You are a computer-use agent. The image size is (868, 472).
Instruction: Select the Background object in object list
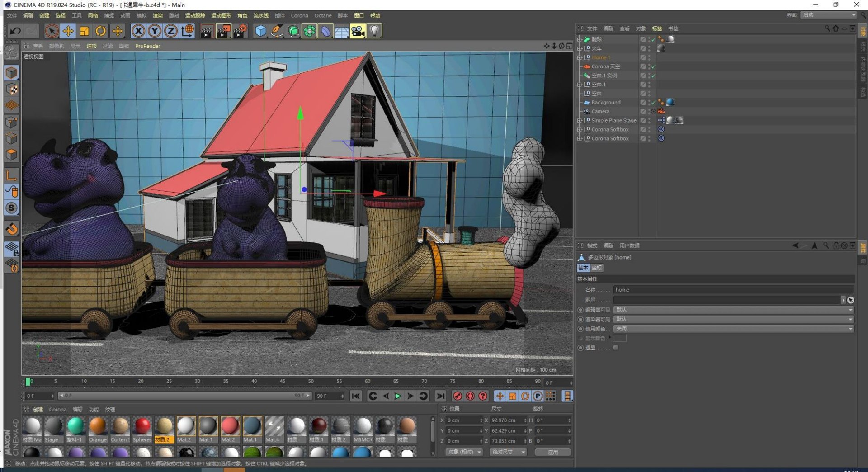click(606, 103)
